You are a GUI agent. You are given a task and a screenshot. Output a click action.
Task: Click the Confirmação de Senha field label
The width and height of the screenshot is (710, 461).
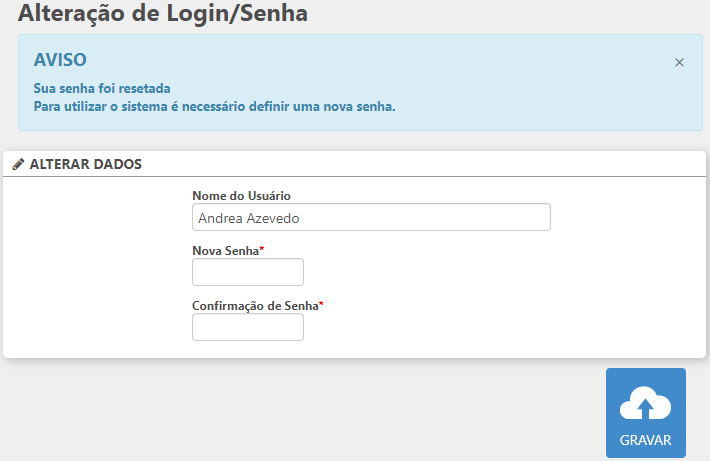coord(254,305)
